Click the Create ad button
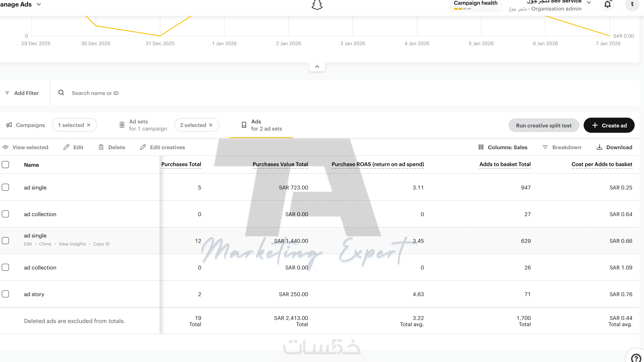The image size is (644, 362). click(609, 125)
